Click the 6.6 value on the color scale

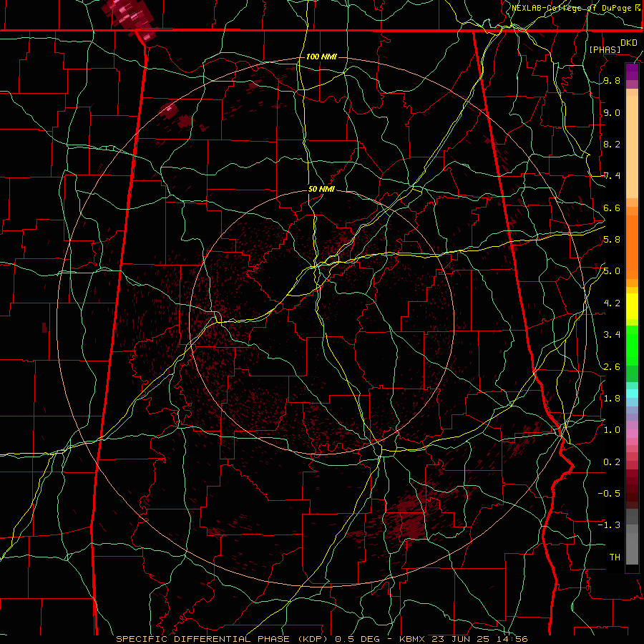[612, 208]
